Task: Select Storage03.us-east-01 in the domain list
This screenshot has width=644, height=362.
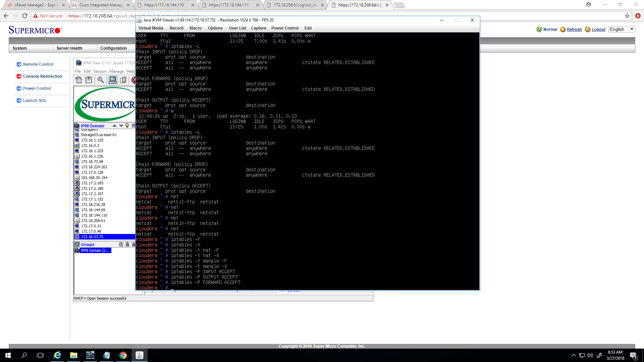Action: [x=99, y=135]
